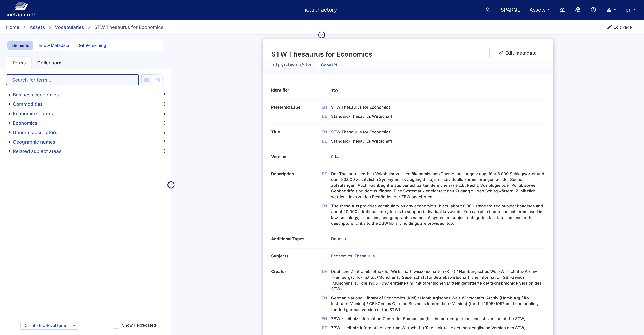This screenshot has height=335, width=644.
Task: Open options menu for Business economics
Action: [164, 95]
